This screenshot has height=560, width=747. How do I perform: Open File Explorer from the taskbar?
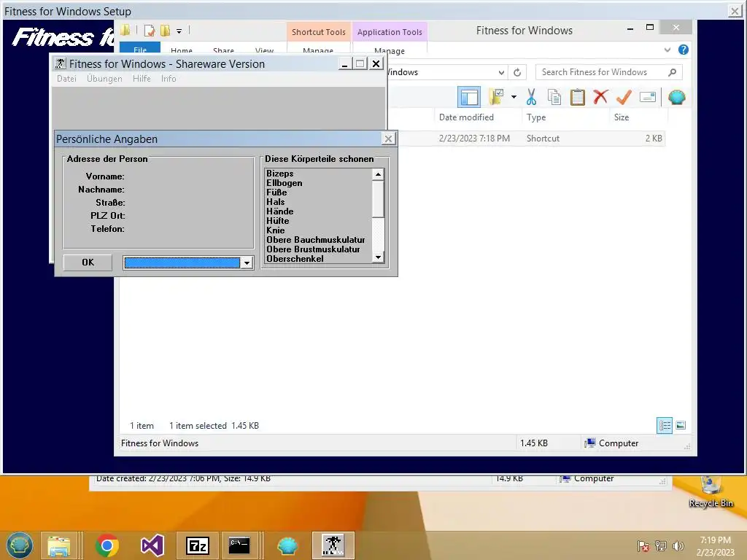point(59,546)
